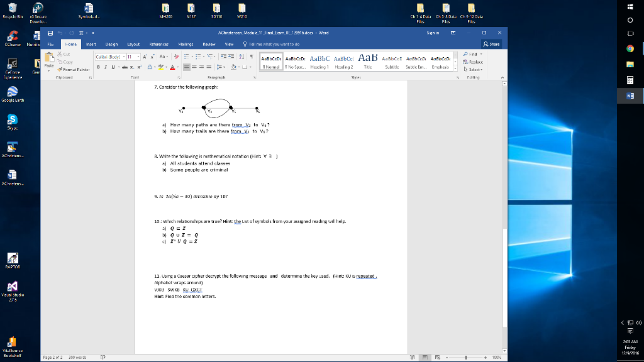Switch to the Layout ribbon tab
Viewport: 644px width, 362px height.
pos(133,45)
